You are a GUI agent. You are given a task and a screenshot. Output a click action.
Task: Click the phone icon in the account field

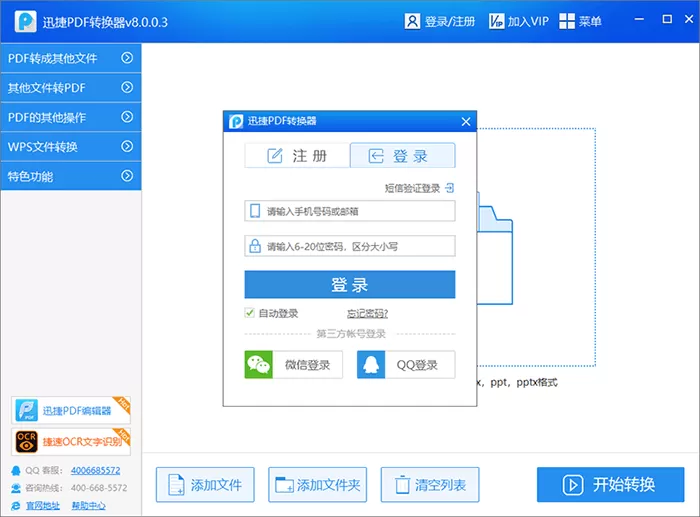click(255, 211)
